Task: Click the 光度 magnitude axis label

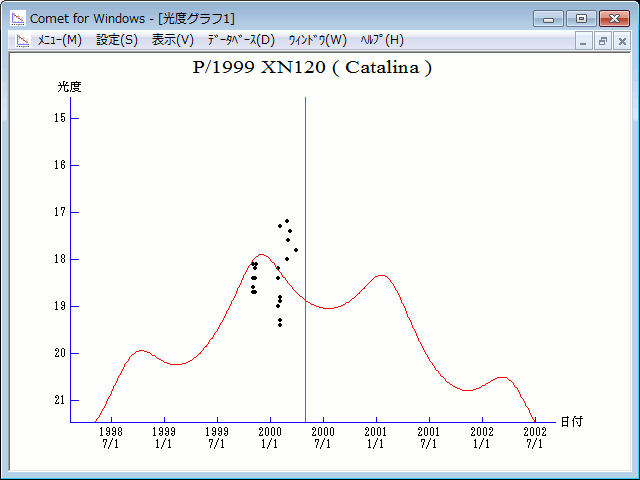Action: pos(69,87)
